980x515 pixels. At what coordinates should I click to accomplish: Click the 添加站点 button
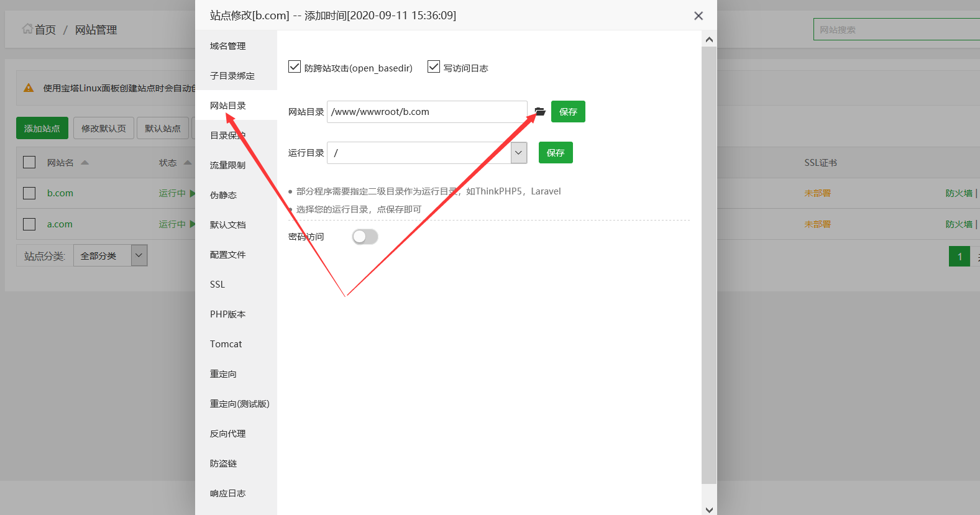point(42,129)
